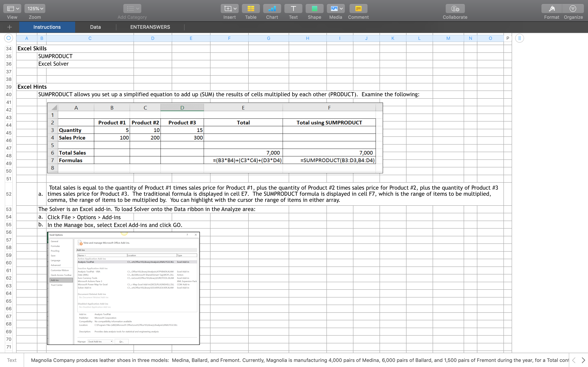Switch to the Data sheet tab
The height and width of the screenshot is (367, 588).
click(x=95, y=27)
